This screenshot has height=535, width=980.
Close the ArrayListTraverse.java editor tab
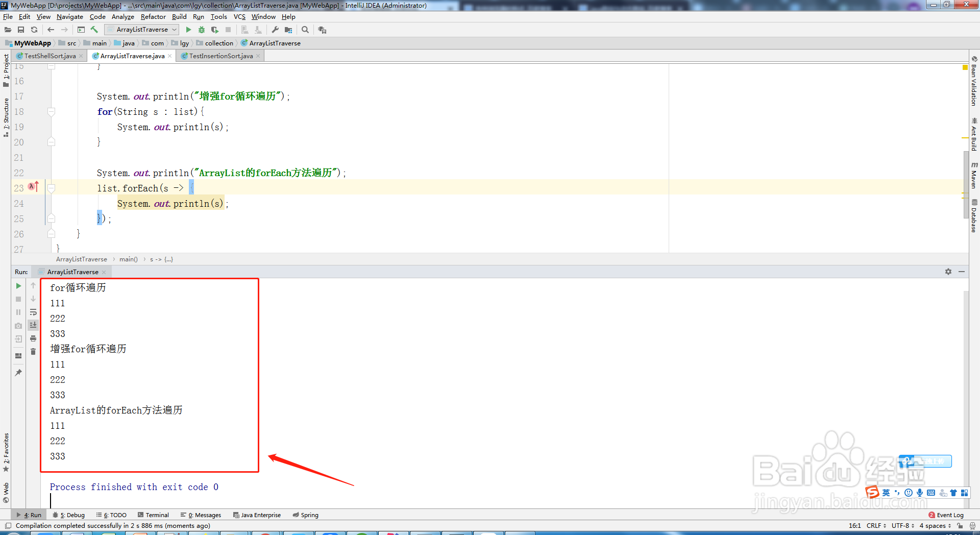tap(170, 56)
